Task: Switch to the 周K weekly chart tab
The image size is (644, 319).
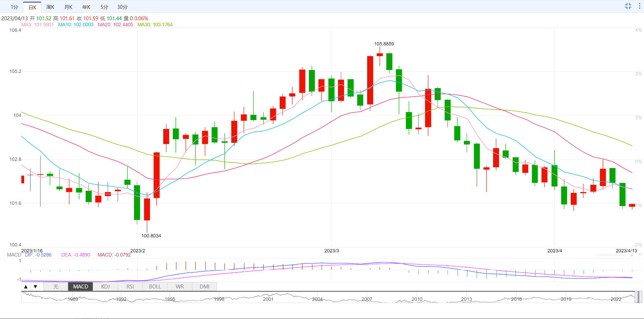Action: pyautogui.click(x=50, y=7)
